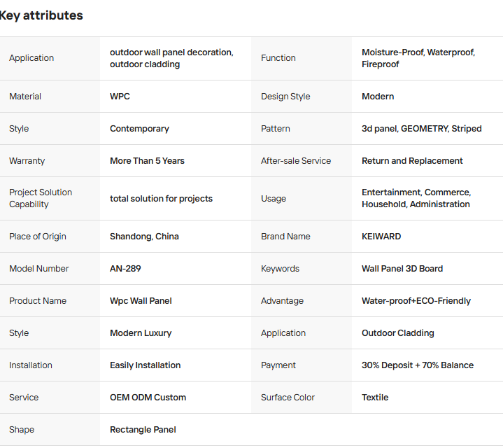Viewport: 503px width, 448px height.
Task: Click Return and Replacement value
Action: (x=412, y=161)
